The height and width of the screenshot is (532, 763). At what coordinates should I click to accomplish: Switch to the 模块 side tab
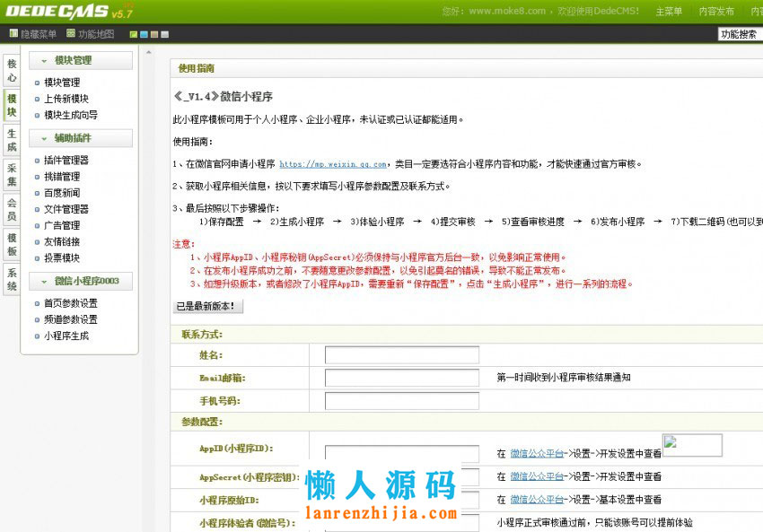tap(12, 105)
